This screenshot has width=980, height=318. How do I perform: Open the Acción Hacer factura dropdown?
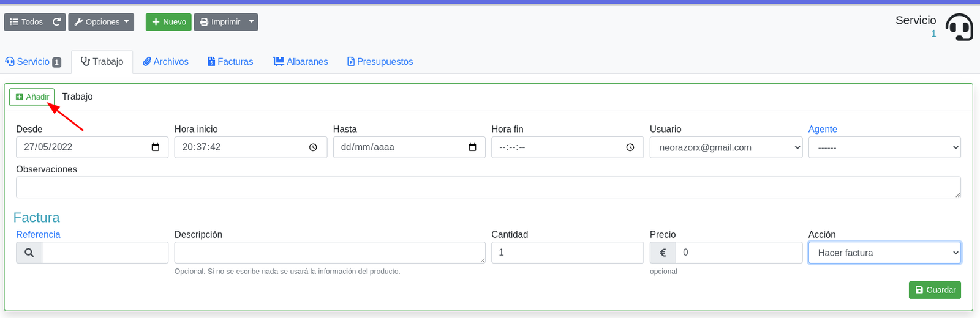pyautogui.click(x=884, y=253)
